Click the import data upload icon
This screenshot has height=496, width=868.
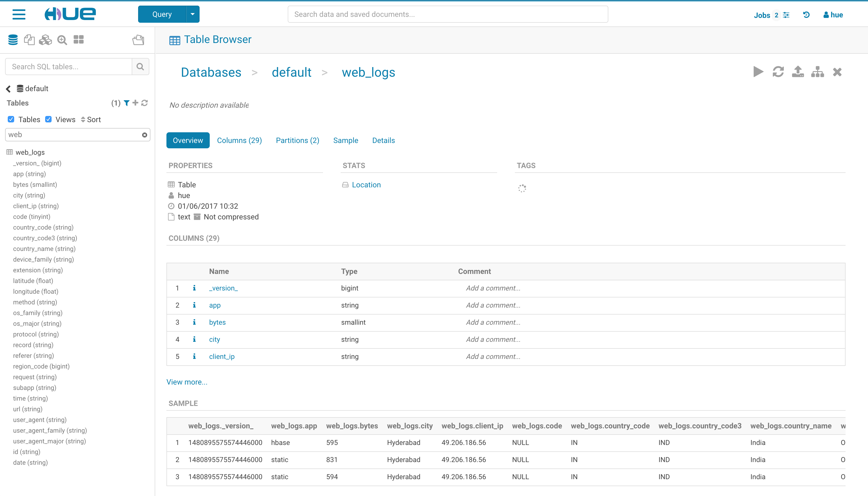point(798,72)
